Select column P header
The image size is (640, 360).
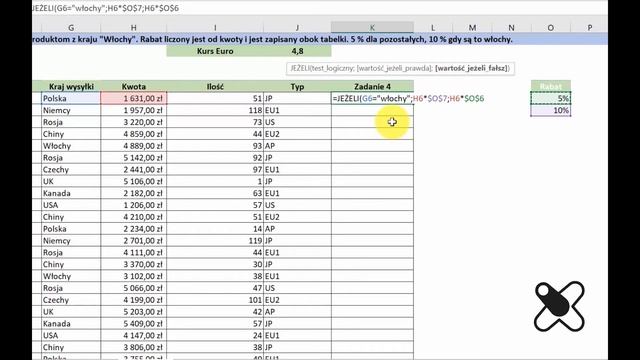[x=589, y=28]
